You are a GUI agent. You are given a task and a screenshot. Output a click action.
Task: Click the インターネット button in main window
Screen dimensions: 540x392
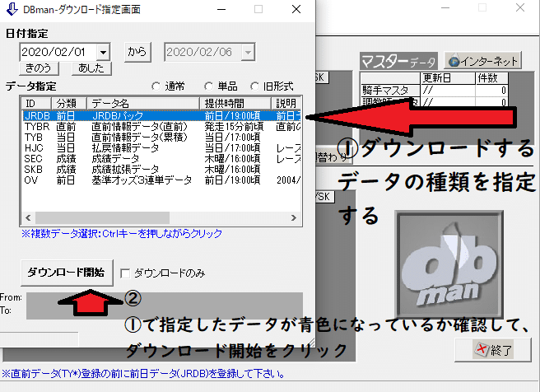[x=482, y=61]
